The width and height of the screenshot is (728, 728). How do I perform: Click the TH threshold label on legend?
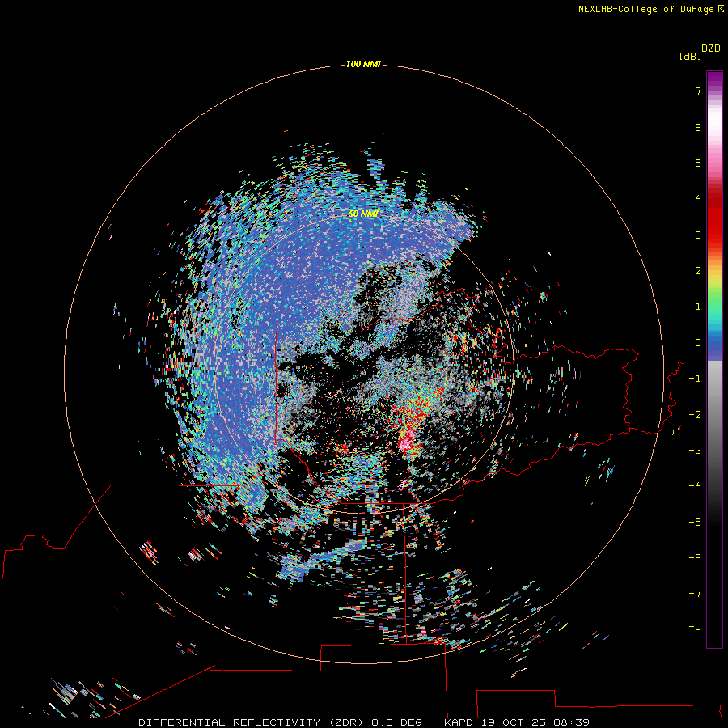point(695,630)
